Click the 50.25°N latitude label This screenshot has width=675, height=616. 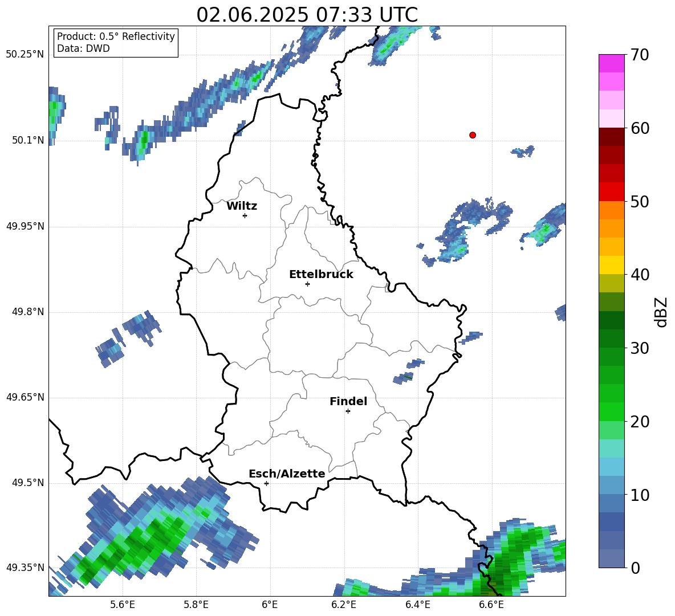pos(25,55)
